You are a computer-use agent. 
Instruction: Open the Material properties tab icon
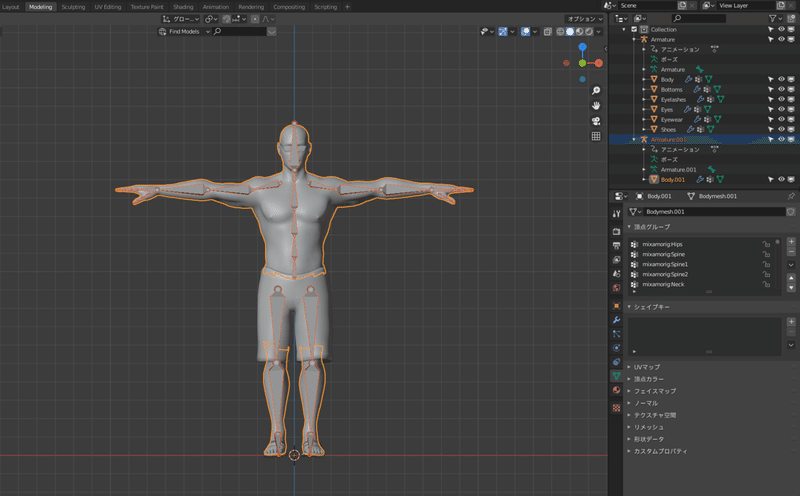coord(616,390)
